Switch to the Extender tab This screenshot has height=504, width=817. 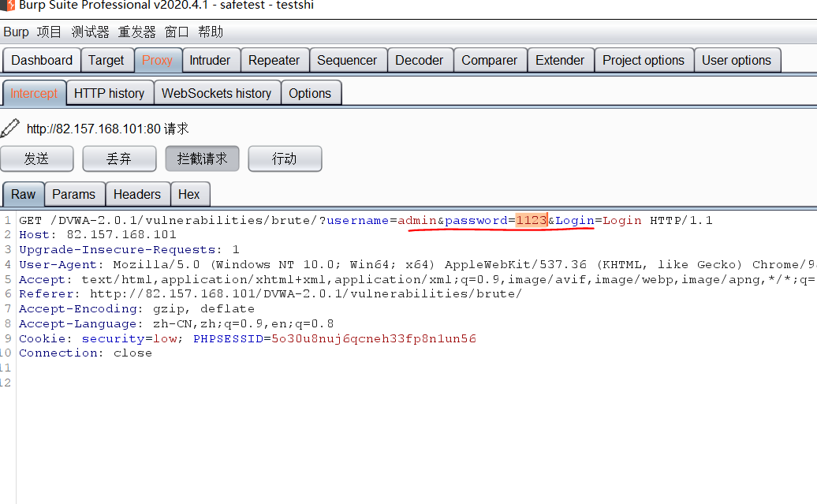(560, 61)
